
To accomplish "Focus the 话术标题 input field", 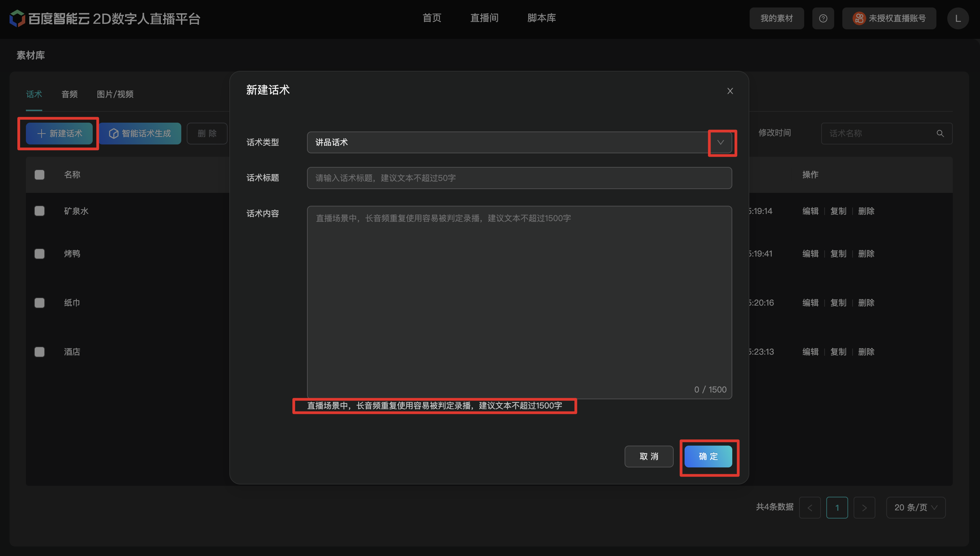I will [519, 178].
